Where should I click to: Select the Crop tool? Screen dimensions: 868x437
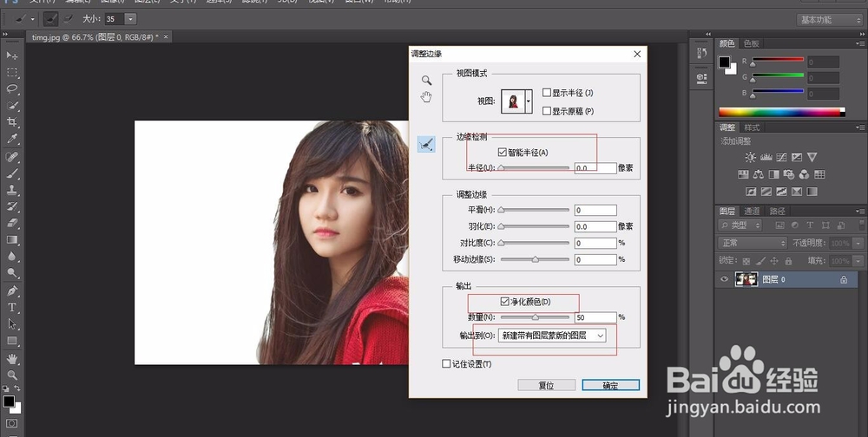[x=11, y=122]
